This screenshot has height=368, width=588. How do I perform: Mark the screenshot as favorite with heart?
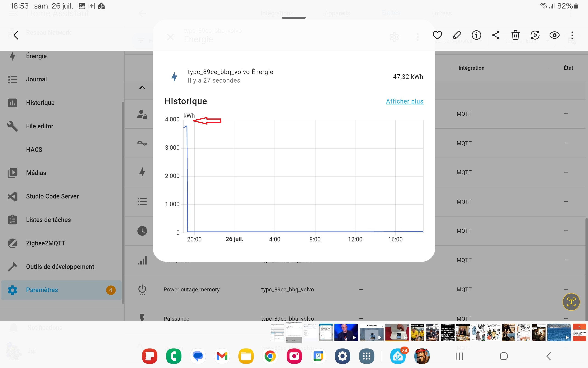coord(437,35)
